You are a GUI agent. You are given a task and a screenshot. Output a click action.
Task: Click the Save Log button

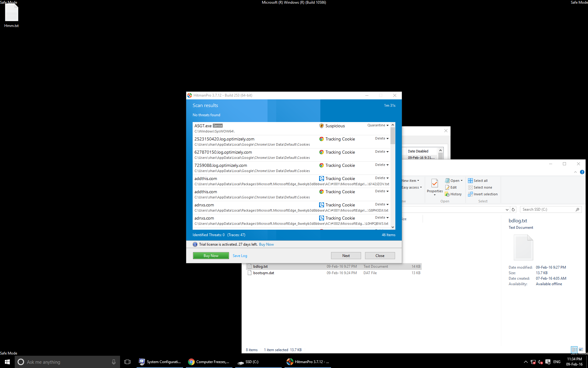(240, 255)
